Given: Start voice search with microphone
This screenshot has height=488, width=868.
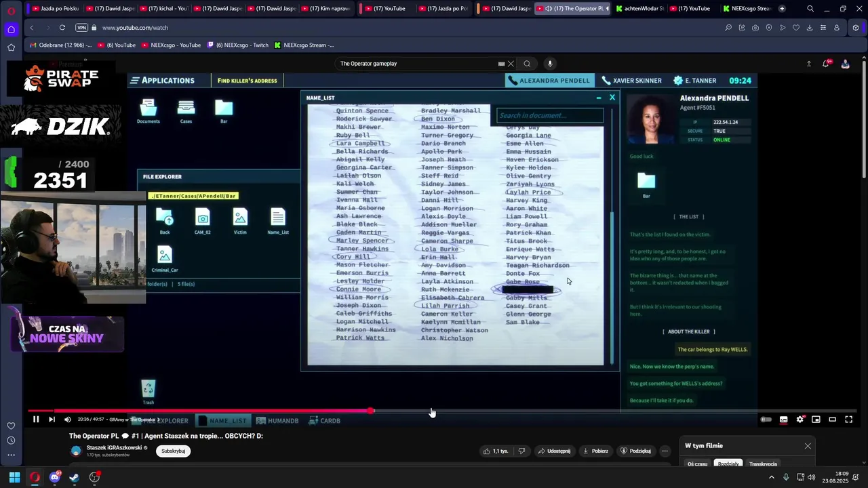Looking at the screenshot, I should click(550, 64).
